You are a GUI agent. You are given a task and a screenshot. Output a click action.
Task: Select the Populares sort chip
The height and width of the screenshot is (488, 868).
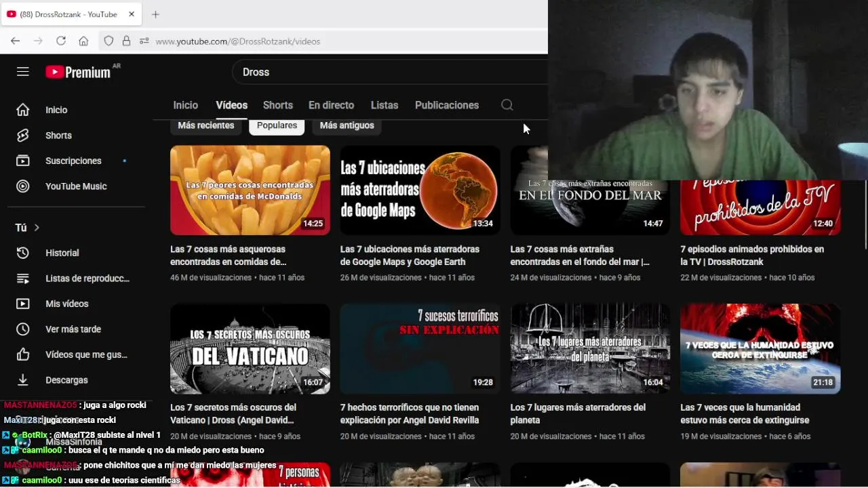tap(277, 126)
